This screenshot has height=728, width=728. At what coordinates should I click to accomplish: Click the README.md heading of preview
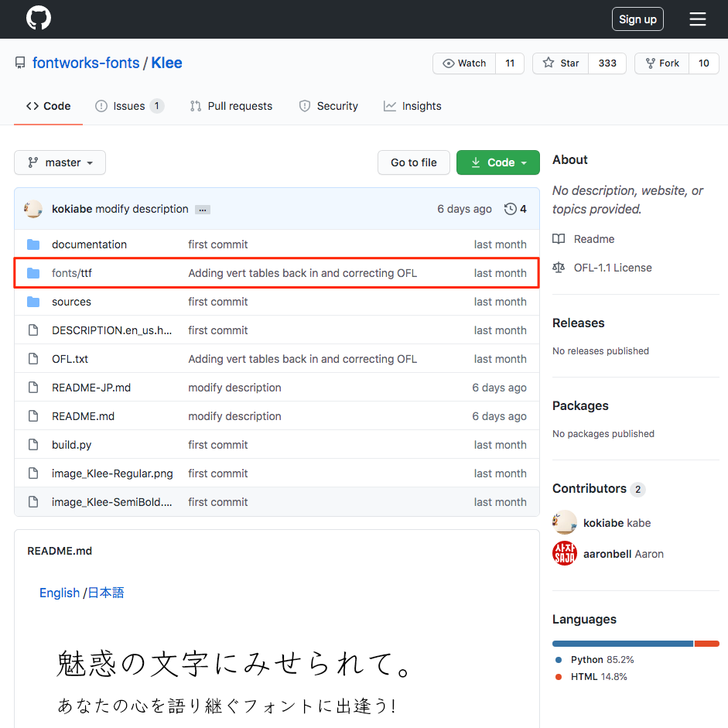(x=60, y=551)
